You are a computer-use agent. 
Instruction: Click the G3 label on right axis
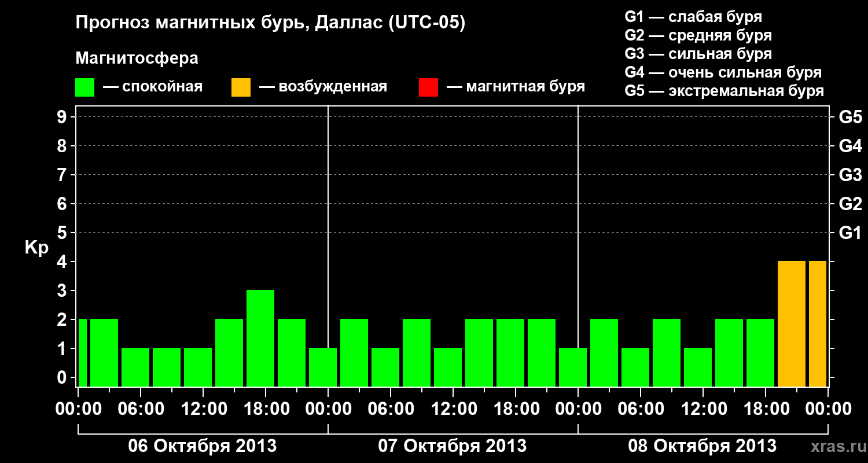point(850,175)
